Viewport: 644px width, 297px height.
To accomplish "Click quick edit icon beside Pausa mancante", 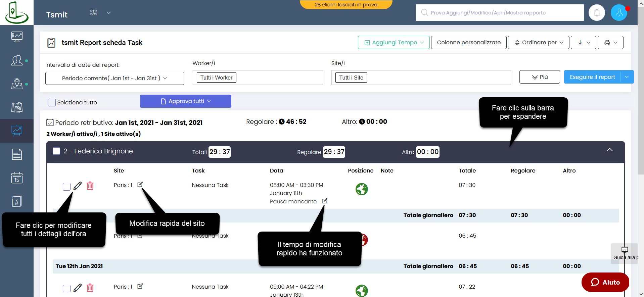I will tap(324, 201).
